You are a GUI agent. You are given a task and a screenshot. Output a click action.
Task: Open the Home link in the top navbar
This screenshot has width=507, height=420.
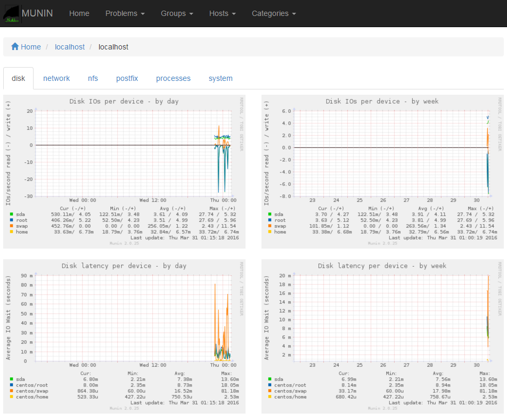pyautogui.click(x=79, y=13)
